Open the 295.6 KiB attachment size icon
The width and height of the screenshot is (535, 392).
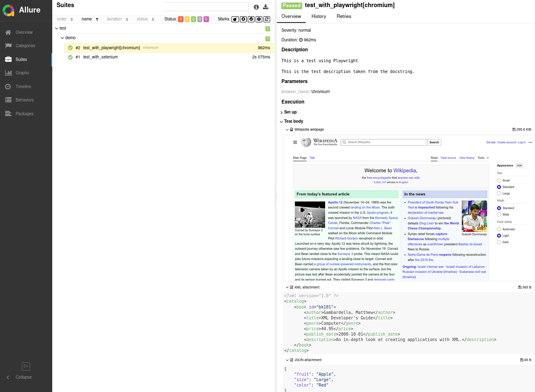tap(514, 129)
